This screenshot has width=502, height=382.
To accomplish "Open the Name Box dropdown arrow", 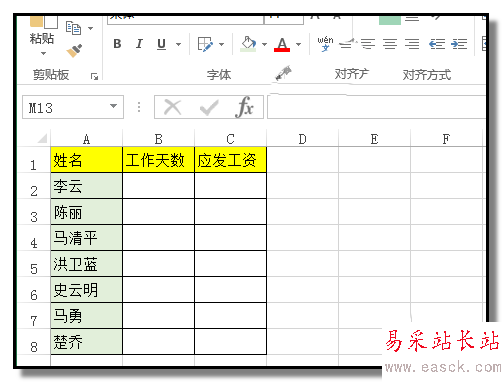I will point(114,106).
